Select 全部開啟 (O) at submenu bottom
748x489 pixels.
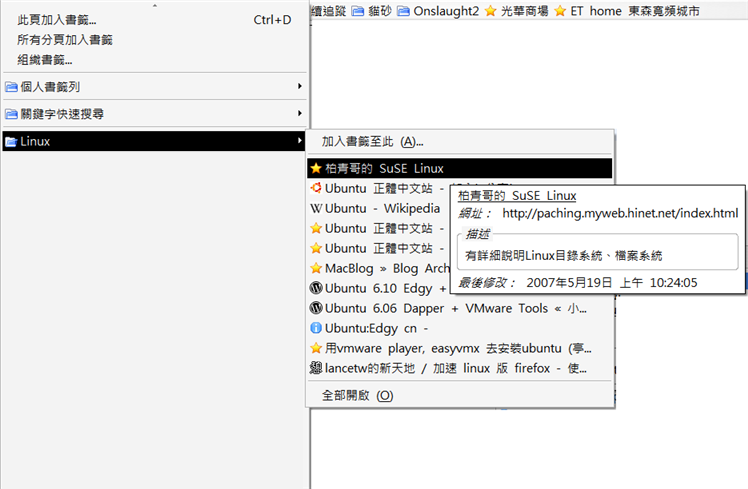[459, 395]
